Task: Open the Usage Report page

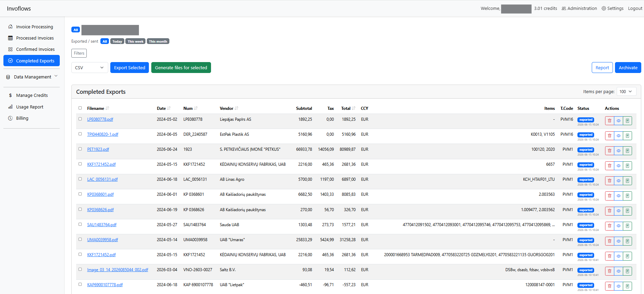Action: click(32, 107)
